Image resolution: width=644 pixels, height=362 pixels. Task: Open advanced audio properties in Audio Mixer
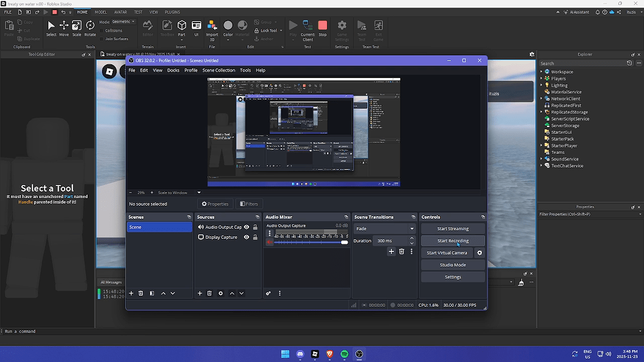[268, 293]
